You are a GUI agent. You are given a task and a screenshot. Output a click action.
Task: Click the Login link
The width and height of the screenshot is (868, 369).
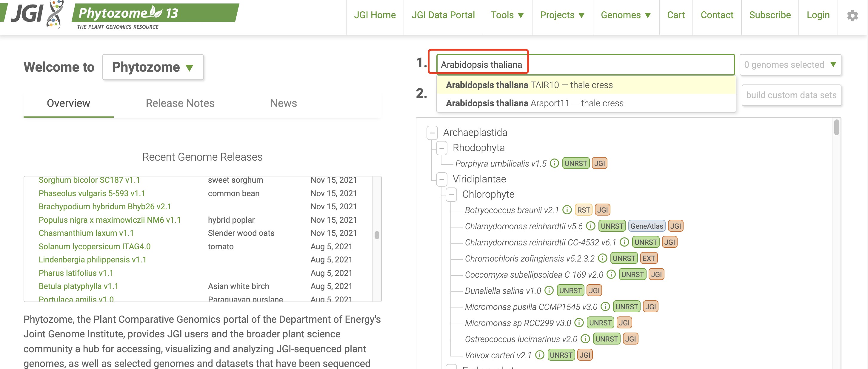pyautogui.click(x=818, y=15)
